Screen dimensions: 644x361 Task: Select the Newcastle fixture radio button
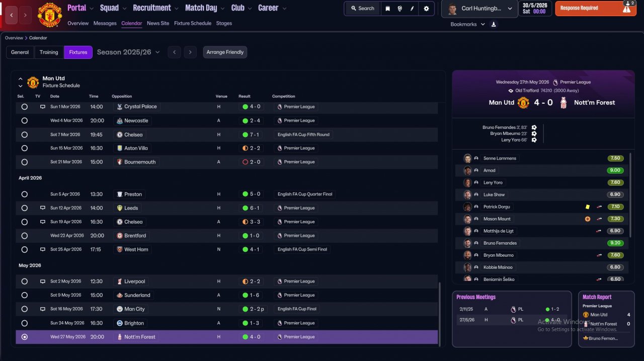click(24, 121)
